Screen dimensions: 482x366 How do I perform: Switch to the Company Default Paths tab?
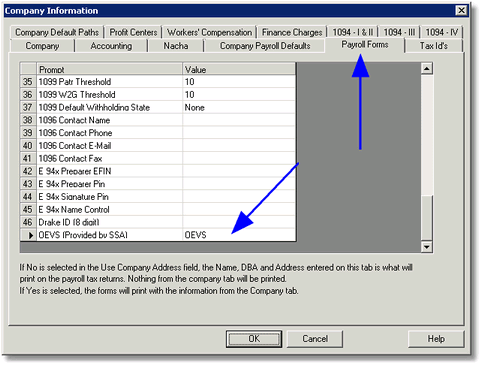57,32
